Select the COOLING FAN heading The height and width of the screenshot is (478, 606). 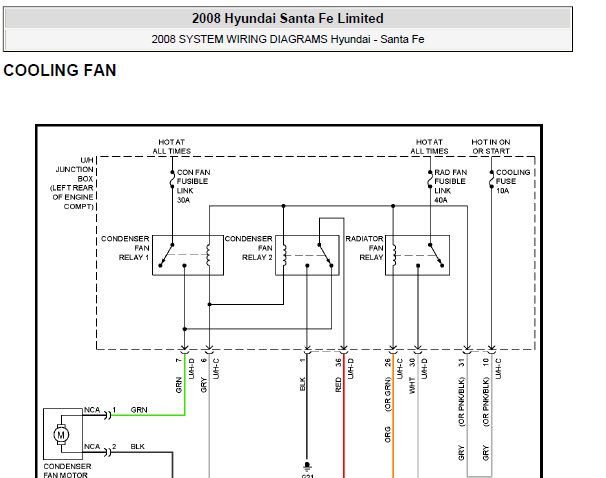(x=60, y=70)
